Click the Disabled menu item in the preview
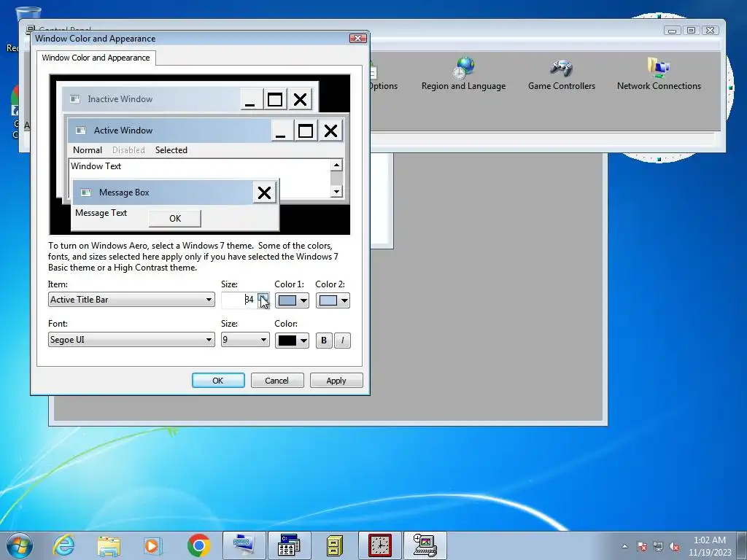Viewport: 747px width, 560px height. coord(128,150)
